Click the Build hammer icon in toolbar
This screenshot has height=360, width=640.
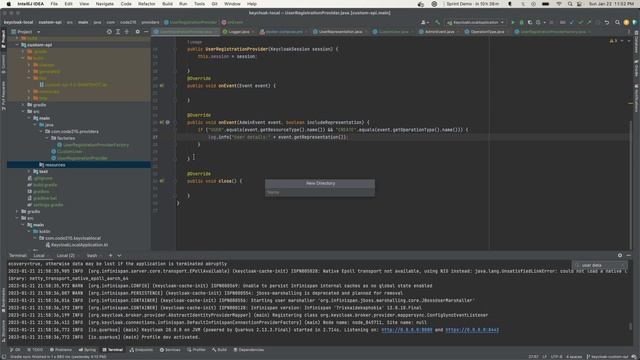click(x=437, y=22)
